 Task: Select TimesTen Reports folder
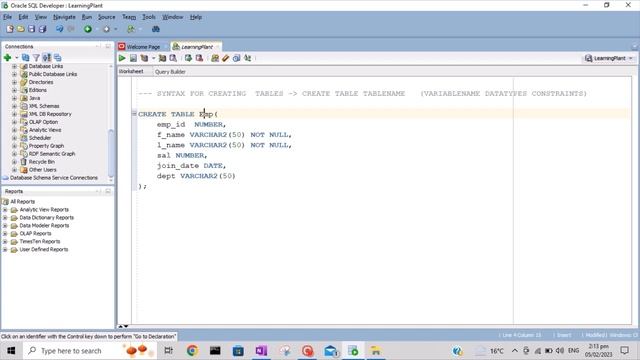point(40,242)
